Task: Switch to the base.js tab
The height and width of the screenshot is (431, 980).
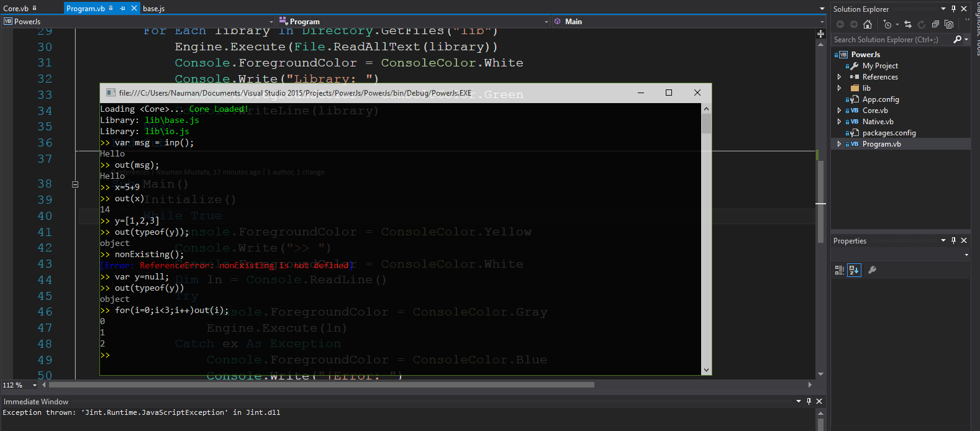Action: [x=154, y=9]
